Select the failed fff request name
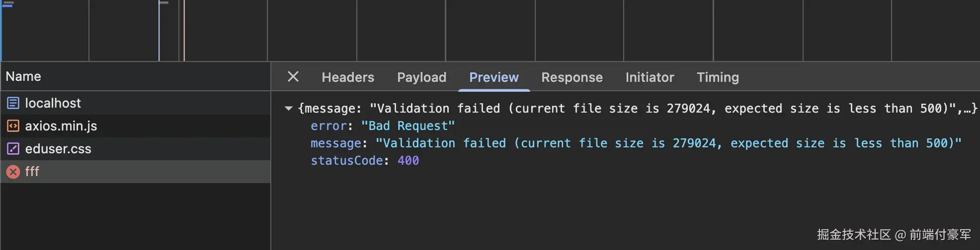The image size is (980, 250). pyautogui.click(x=32, y=172)
